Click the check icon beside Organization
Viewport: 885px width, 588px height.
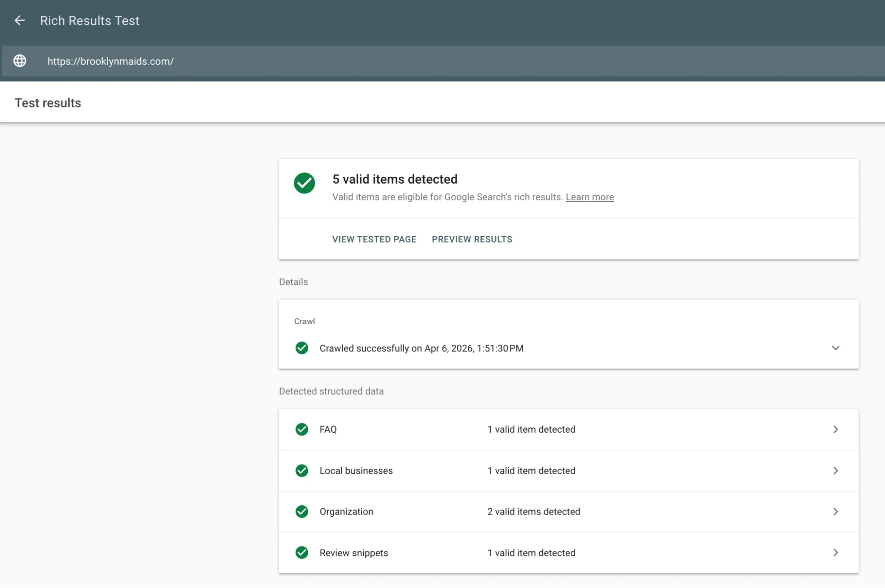point(301,511)
